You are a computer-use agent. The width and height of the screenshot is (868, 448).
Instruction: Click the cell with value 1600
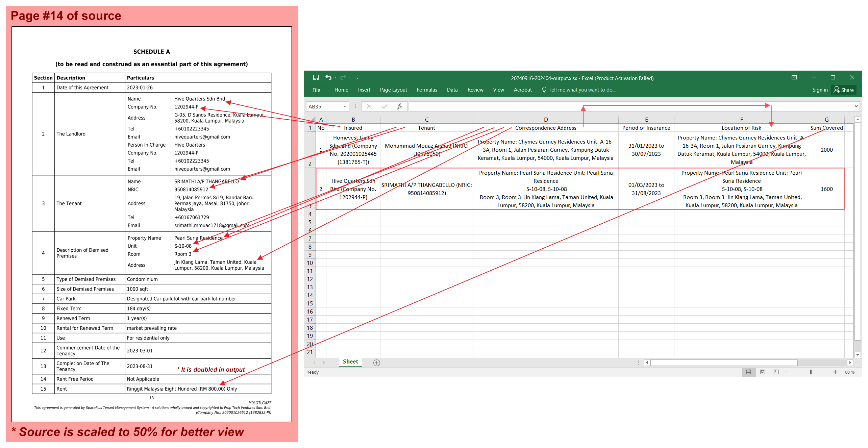click(826, 189)
